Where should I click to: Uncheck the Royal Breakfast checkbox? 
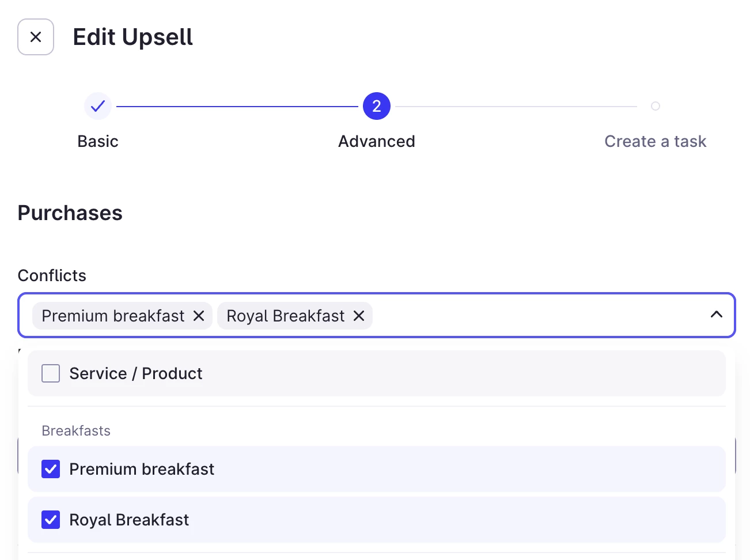click(51, 520)
